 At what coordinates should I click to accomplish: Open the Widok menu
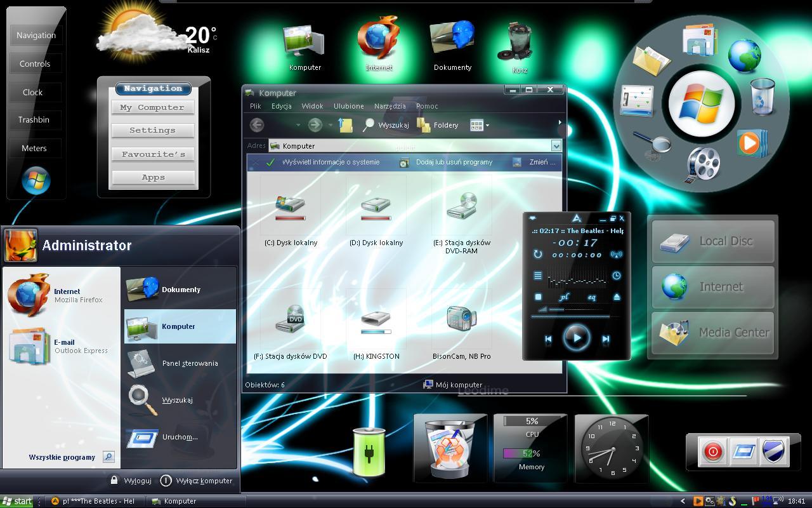(x=312, y=106)
